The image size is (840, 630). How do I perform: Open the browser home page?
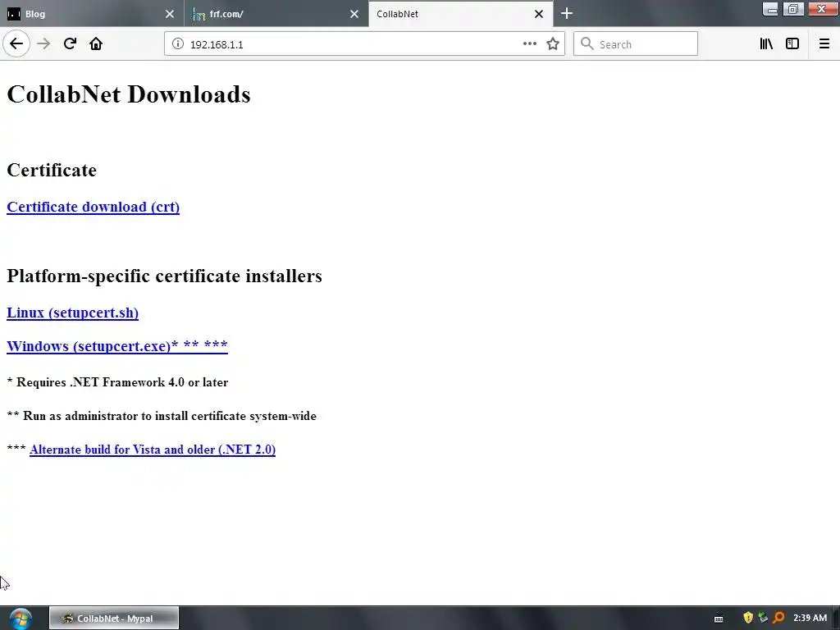coord(96,44)
